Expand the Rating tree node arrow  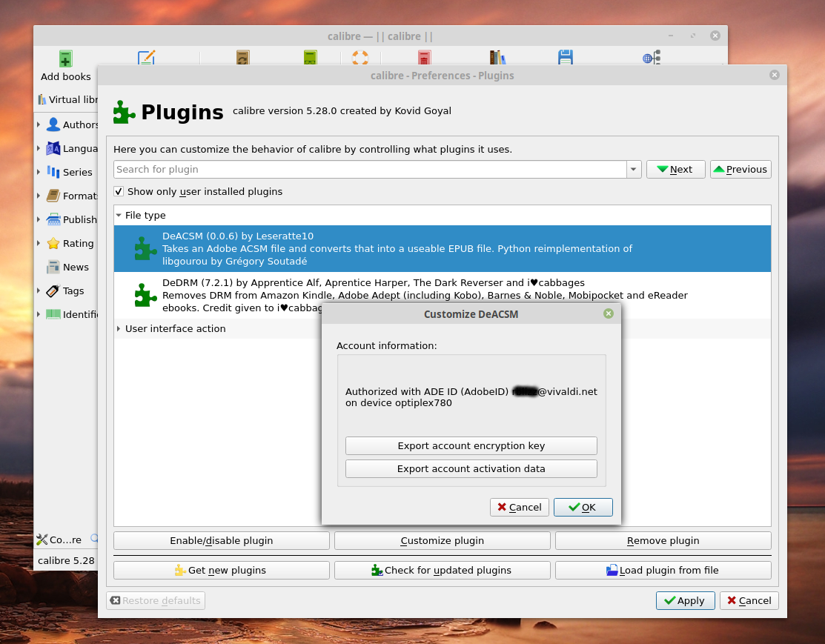(39, 243)
